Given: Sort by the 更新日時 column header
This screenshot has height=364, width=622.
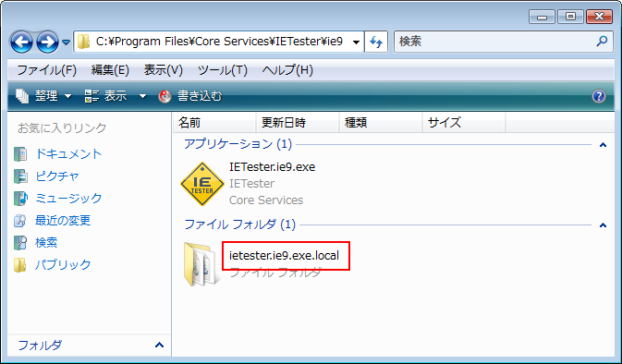Looking at the screenshot, I should [x=298, y=123].
